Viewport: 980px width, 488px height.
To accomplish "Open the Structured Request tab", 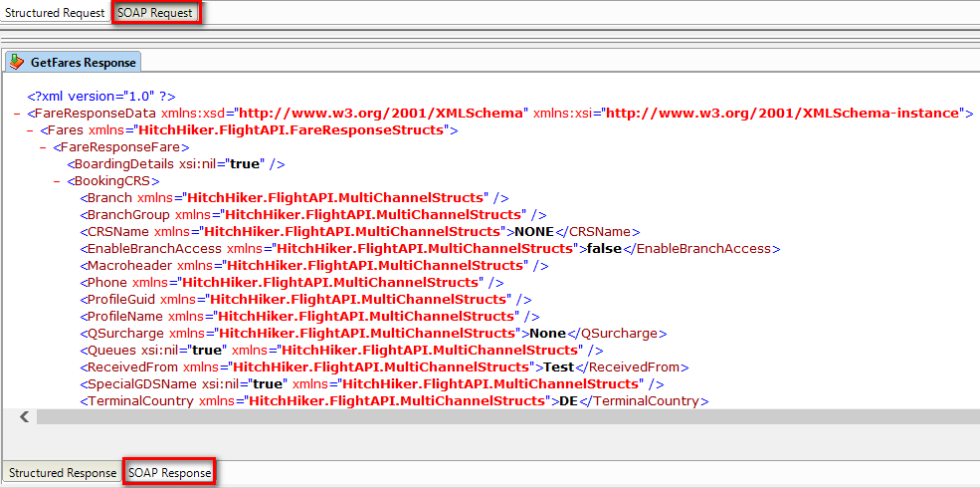I will [x=56, y=13].
